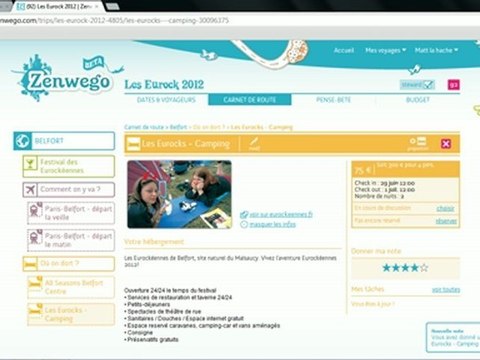Click bed icon for Les Eurocks Camping sidebar
This screenshot has width=480, height=360.
tap(35, 311)
